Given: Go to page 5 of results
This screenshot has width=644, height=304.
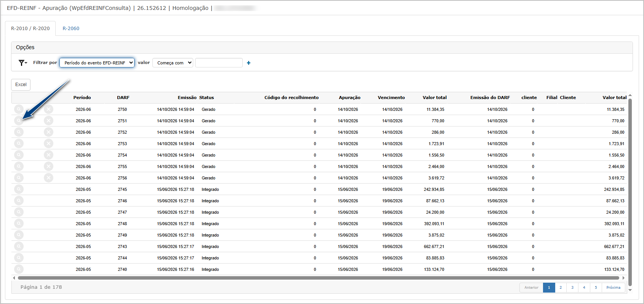Looking at the screenshot, I should 596,288.
